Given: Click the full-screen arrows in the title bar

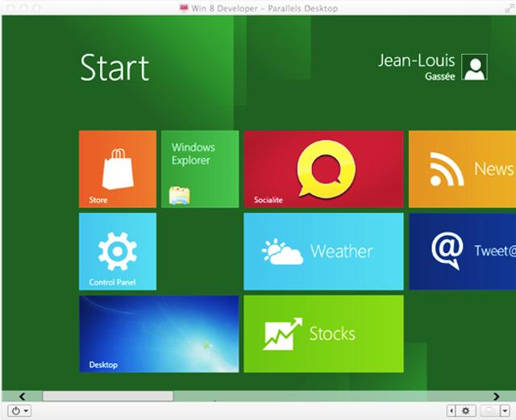Looking at the screenshot, I should point(510,8).
